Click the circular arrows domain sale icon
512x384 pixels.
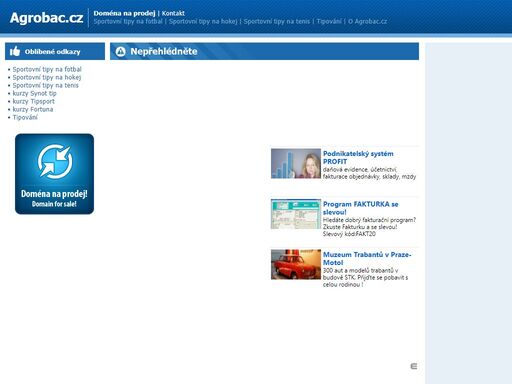[x=55, y=162]
